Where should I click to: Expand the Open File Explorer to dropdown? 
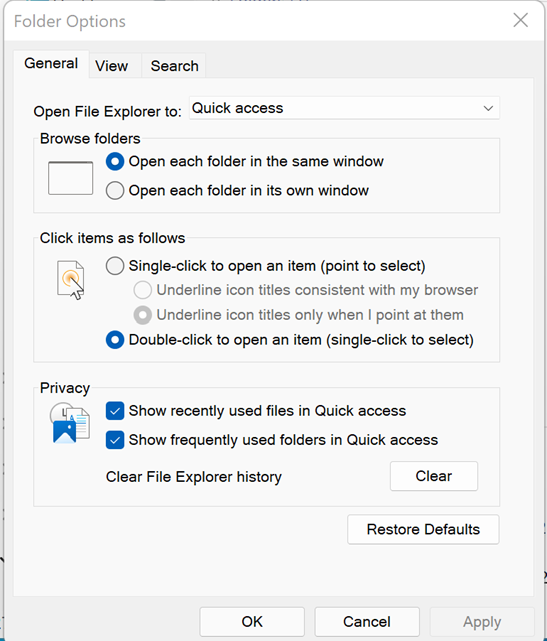(344, 108)
